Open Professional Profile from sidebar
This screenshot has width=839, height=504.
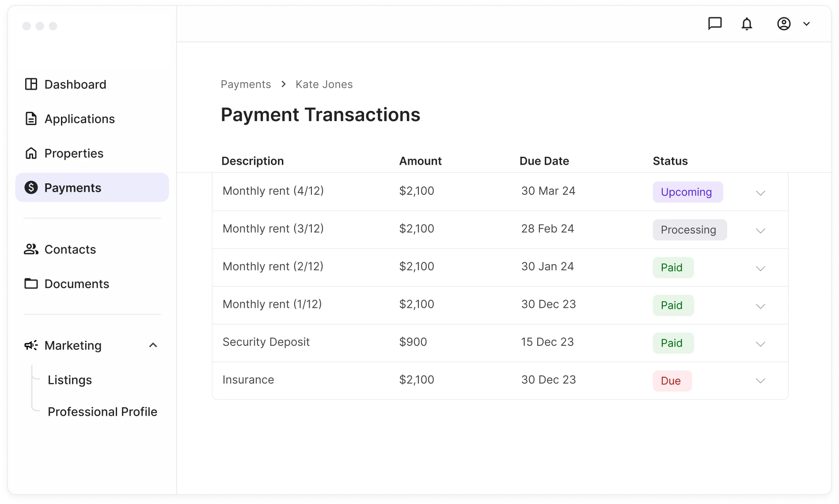click(103, 411)
